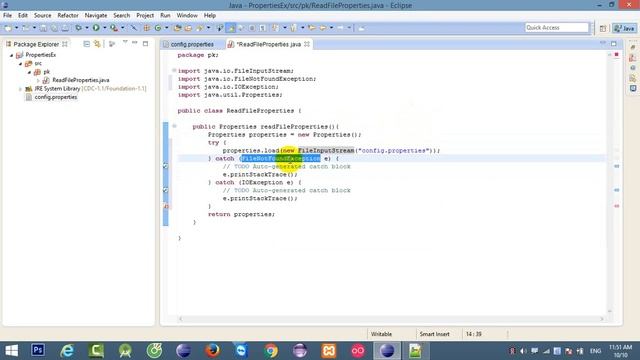
Task: Click the New Java Class icon
Action: (x=158, y=28)
